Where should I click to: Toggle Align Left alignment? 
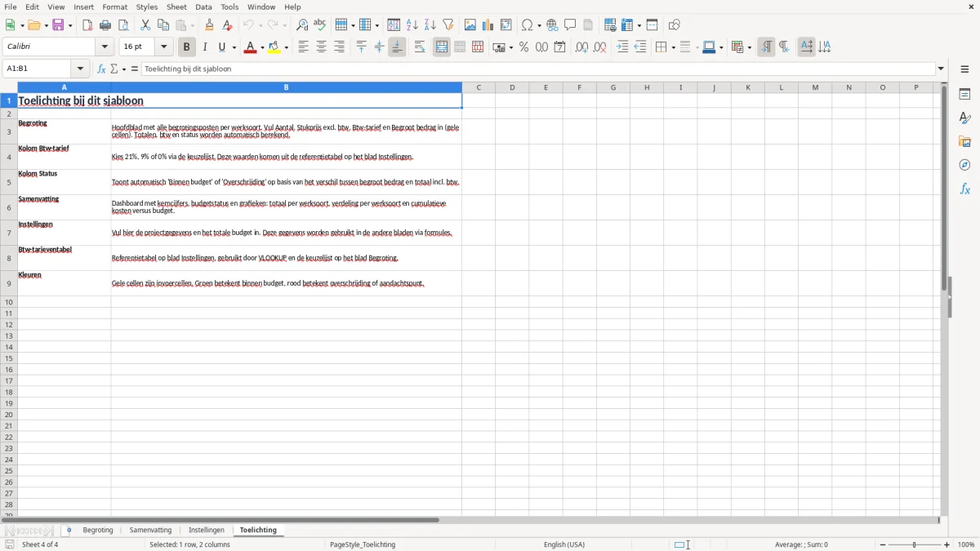tap(303, 47)
